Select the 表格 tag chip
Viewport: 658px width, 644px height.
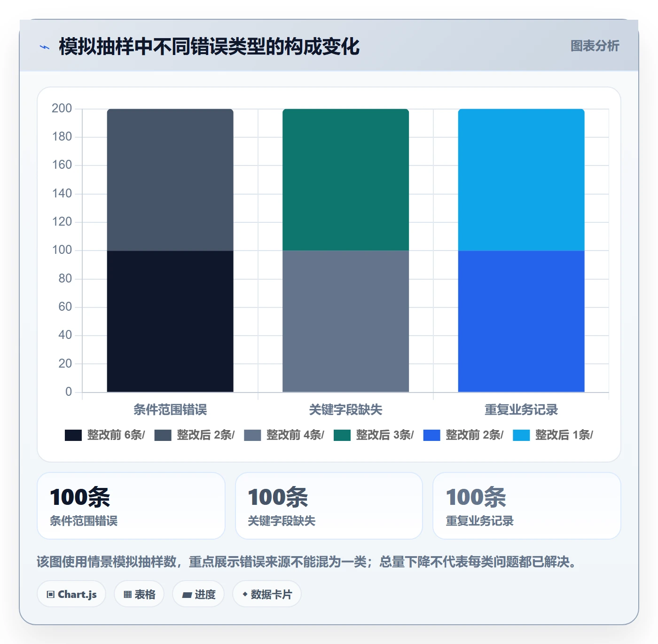pyautogui.click(x=139, y=594)
